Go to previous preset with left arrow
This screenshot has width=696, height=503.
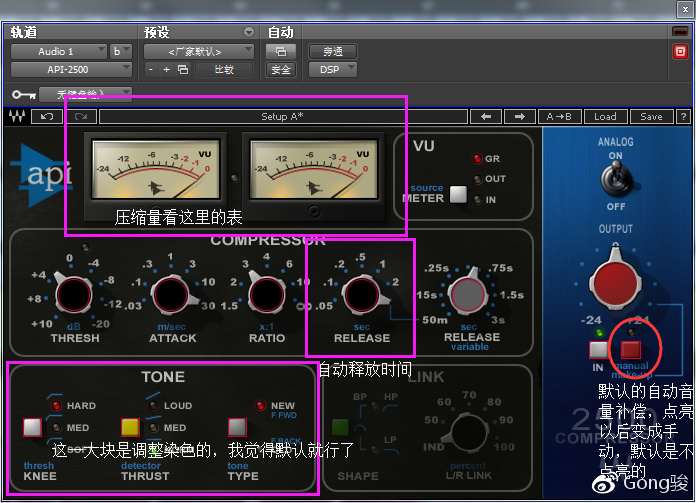(486, 117)
